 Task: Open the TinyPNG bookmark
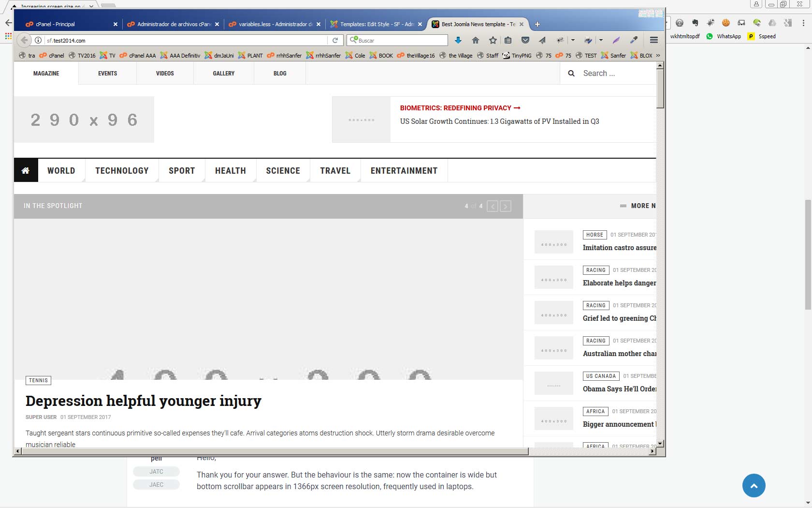(x=517, y=56)
